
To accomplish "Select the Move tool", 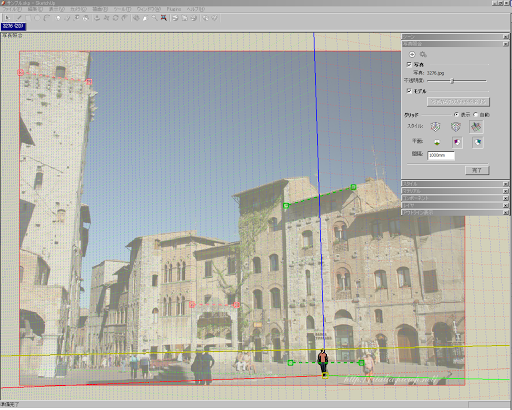I will (x=106, y=18).
